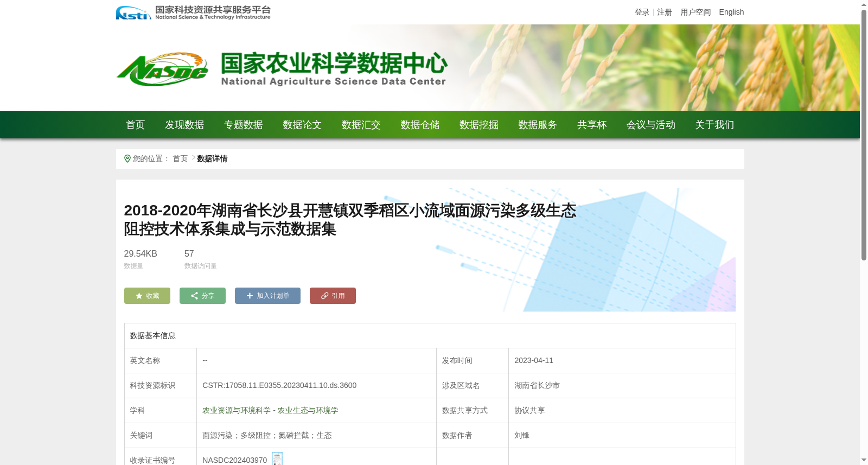Select the 2023-04-11 publish date
868x465 pixels.
tap(534, 360)
